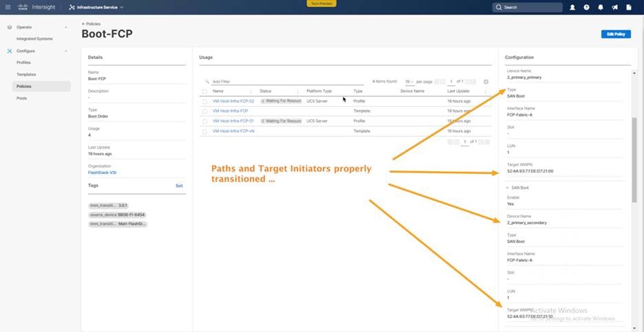The width and height of the screenshot is (644, 332).
Task: Check the VM-Host-Infra-FCP-01 row checkbox
Action: pos(204,122)
